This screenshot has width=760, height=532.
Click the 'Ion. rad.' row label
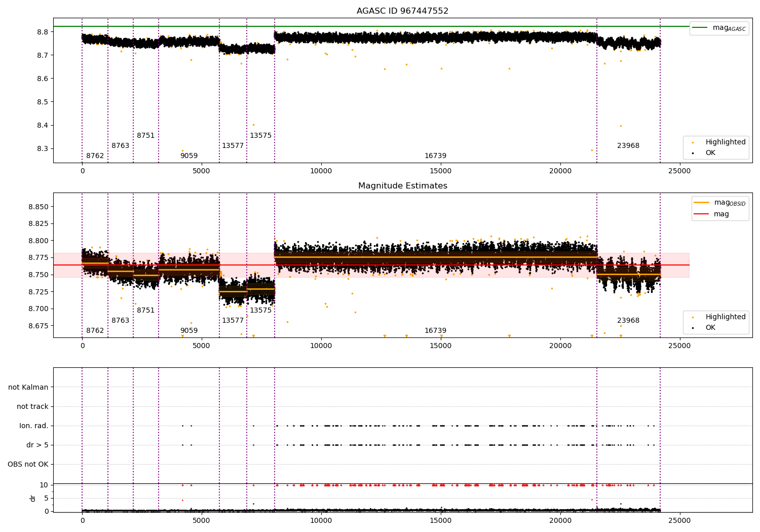point(34,426)
